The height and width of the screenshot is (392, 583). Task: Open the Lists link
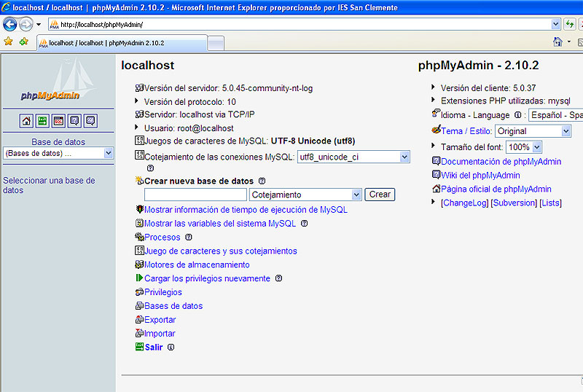pyautogui.click(x=551, y=203)
